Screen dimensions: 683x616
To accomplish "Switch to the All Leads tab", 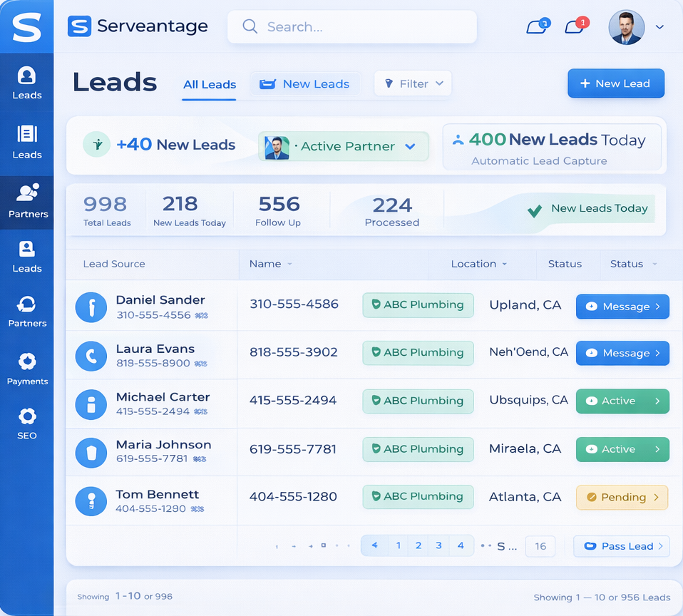I will (209, 84).
